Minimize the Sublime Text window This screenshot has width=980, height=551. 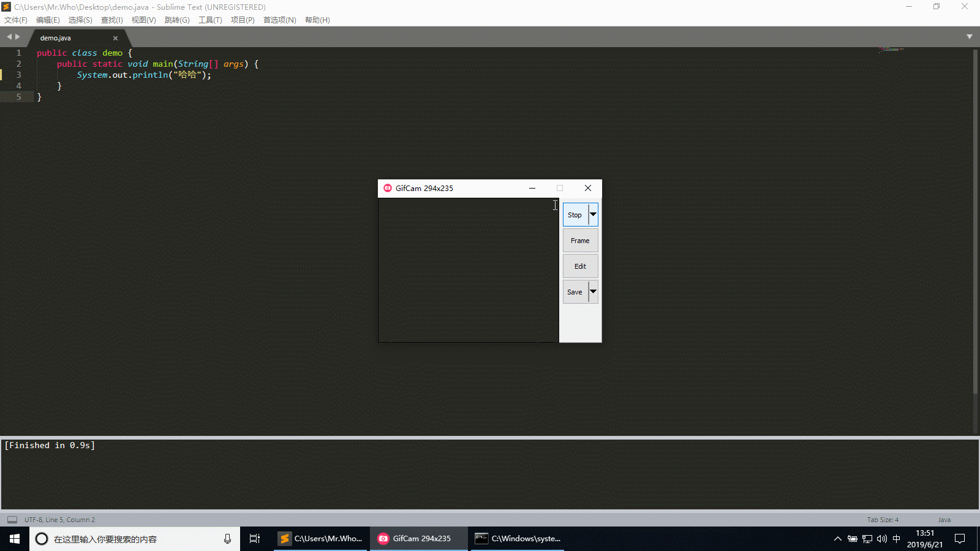click(x=909, y=7)
